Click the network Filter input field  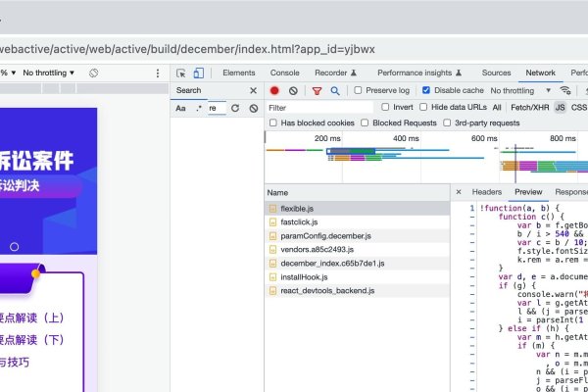click(318, 107)
